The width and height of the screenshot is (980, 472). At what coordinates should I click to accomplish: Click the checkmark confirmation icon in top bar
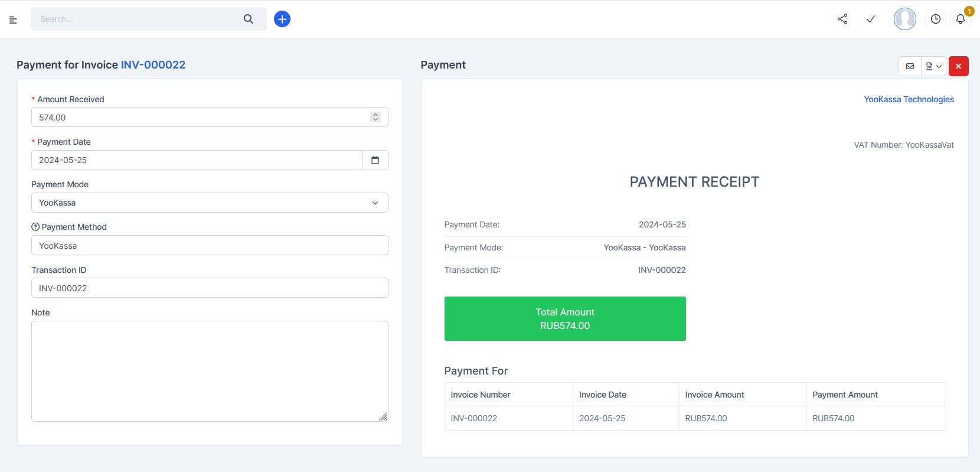[x=870, y=19]
